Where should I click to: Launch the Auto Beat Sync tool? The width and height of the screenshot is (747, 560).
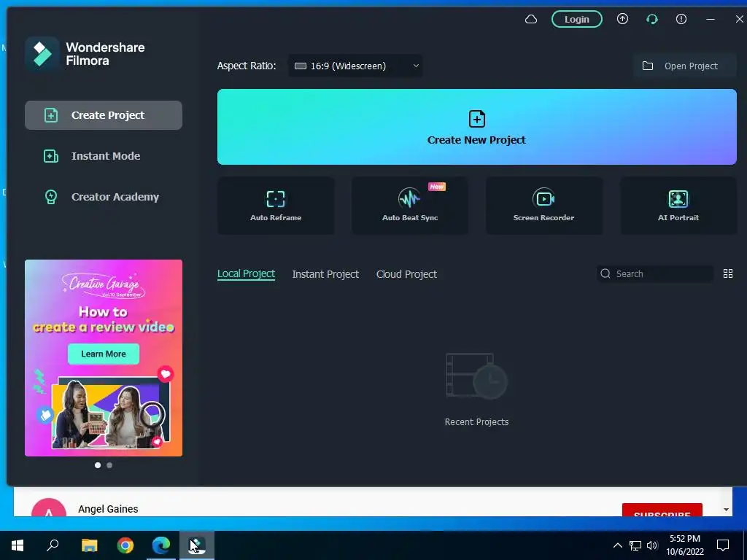[x=410, y=206]
